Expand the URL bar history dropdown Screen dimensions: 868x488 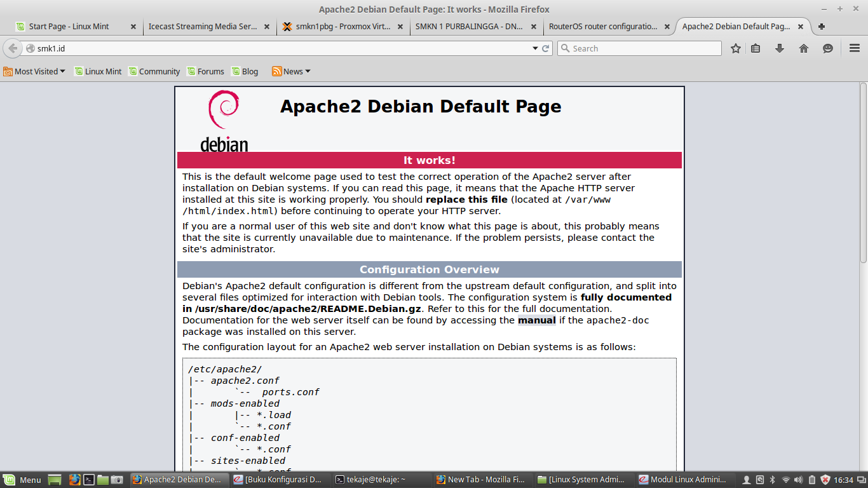click(x=535, y=48)
